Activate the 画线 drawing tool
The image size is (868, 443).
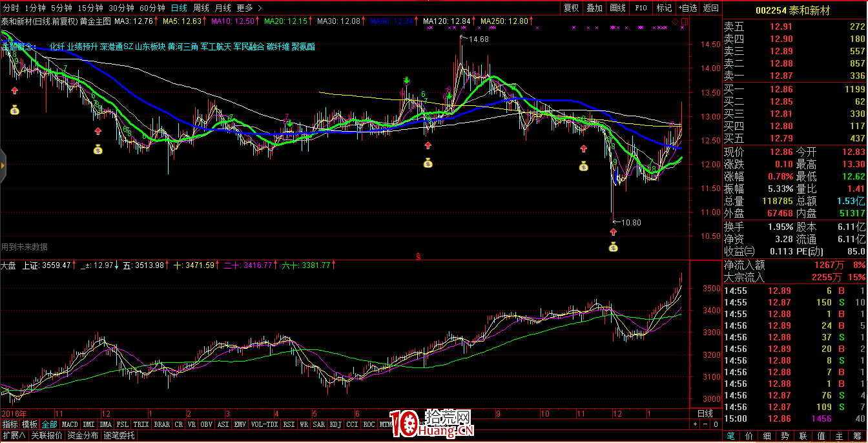tap(617, 8)
